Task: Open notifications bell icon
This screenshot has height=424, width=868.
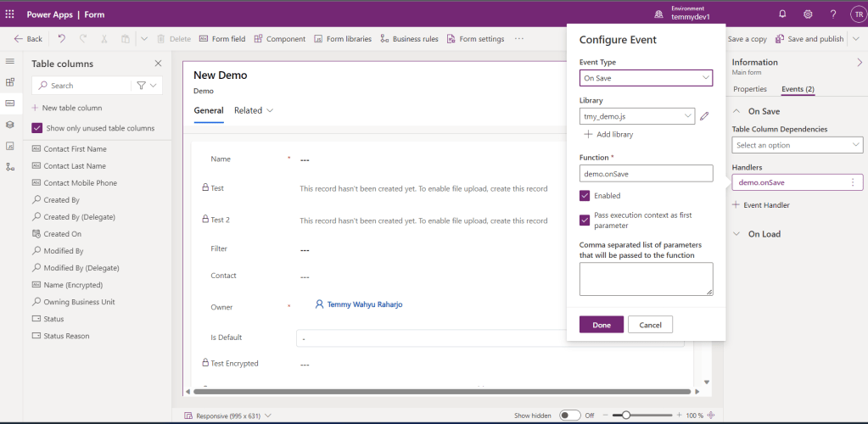Action: (782, 14)
